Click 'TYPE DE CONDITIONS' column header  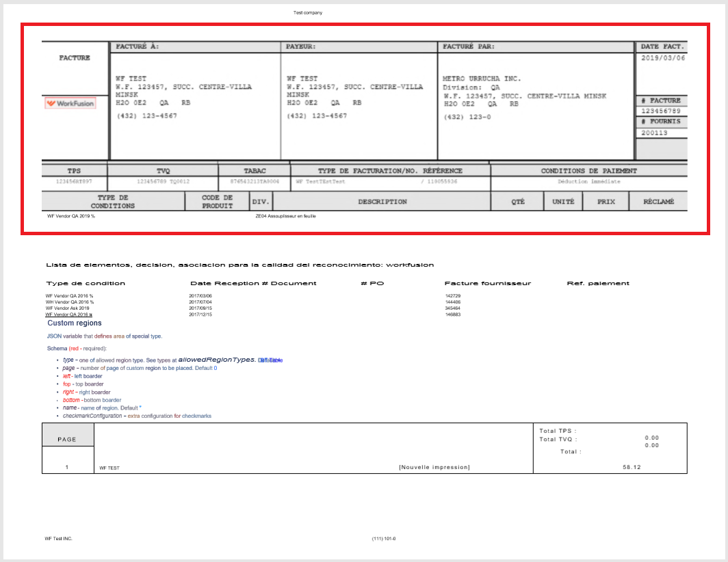tap(113, 202)
